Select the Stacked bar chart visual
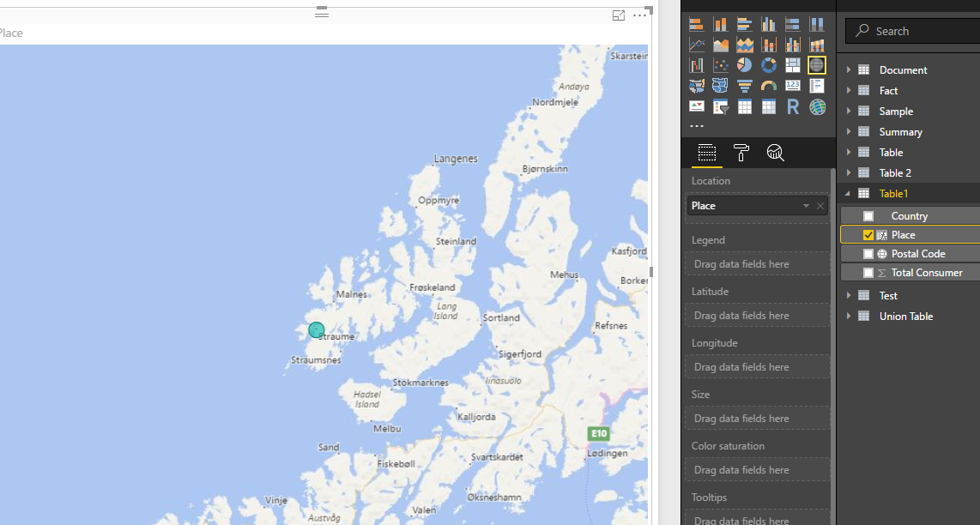 696,24
